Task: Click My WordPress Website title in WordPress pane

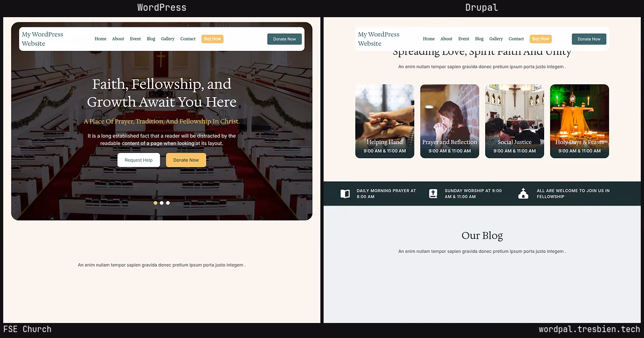Action: tap(42, 39)
